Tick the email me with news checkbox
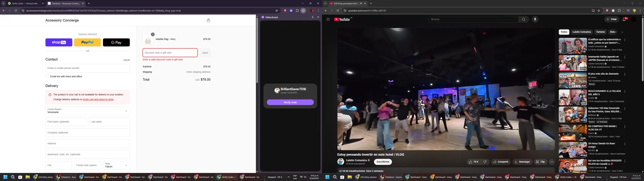The image size is (644, 181). coord(47,76)
